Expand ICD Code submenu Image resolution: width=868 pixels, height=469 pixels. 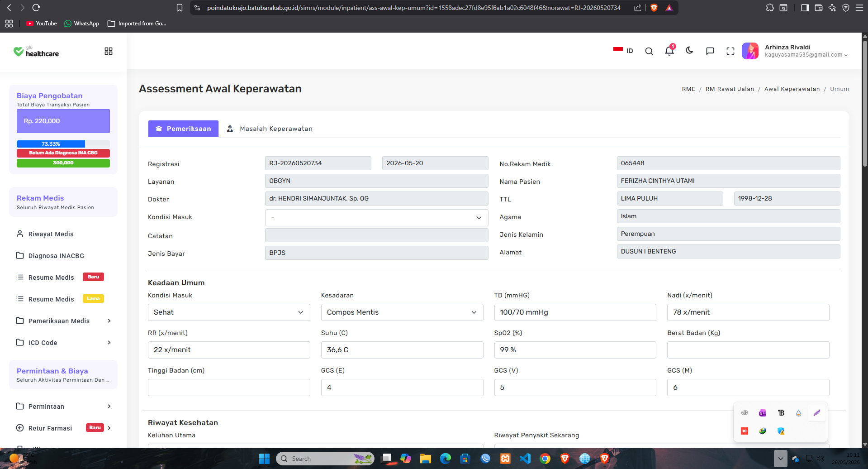tap(63, 343)
